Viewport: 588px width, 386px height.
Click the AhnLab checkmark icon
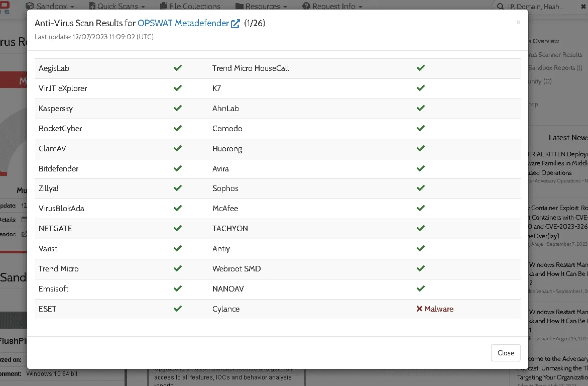(421, 108)
